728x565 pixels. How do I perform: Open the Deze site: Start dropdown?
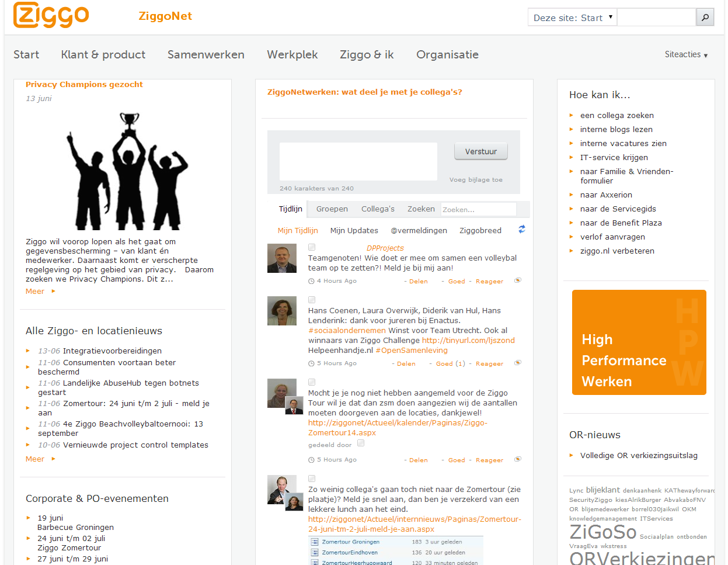[x=572, y=18]
